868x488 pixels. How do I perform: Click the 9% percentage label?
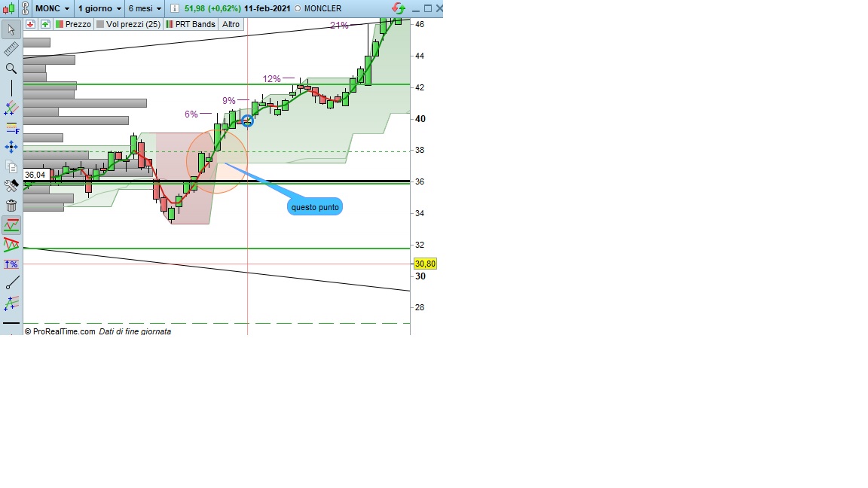point(228,101)
